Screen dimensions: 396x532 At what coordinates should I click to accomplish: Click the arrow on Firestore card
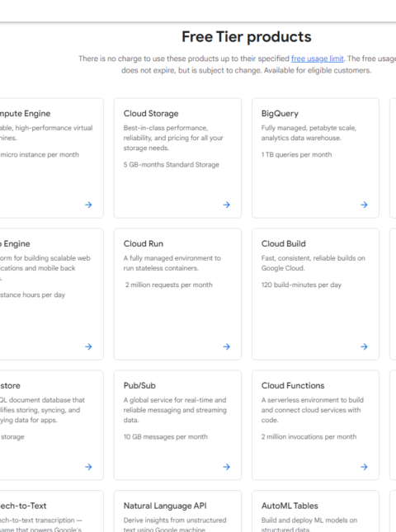[88, 467]
